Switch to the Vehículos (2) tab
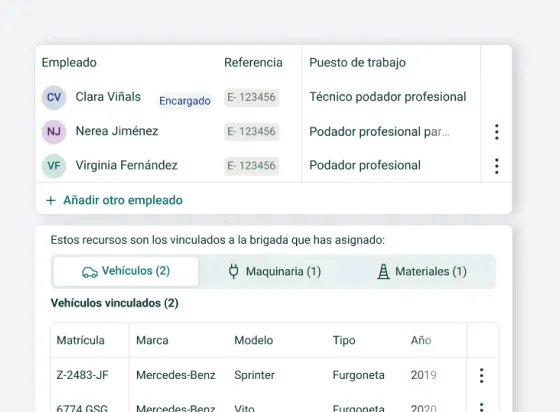 click(x=126, y=271)
